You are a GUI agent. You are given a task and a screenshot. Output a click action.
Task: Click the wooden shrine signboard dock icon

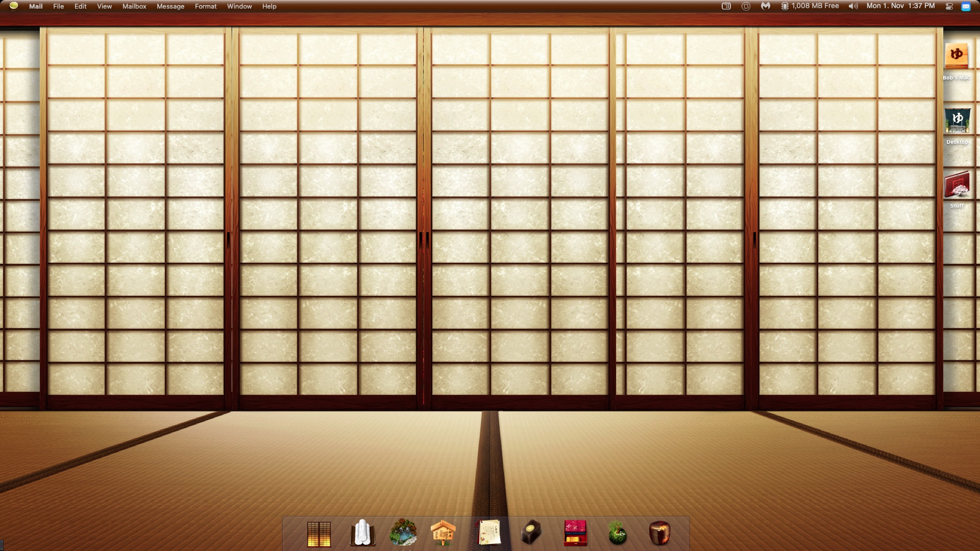point(443,533)
